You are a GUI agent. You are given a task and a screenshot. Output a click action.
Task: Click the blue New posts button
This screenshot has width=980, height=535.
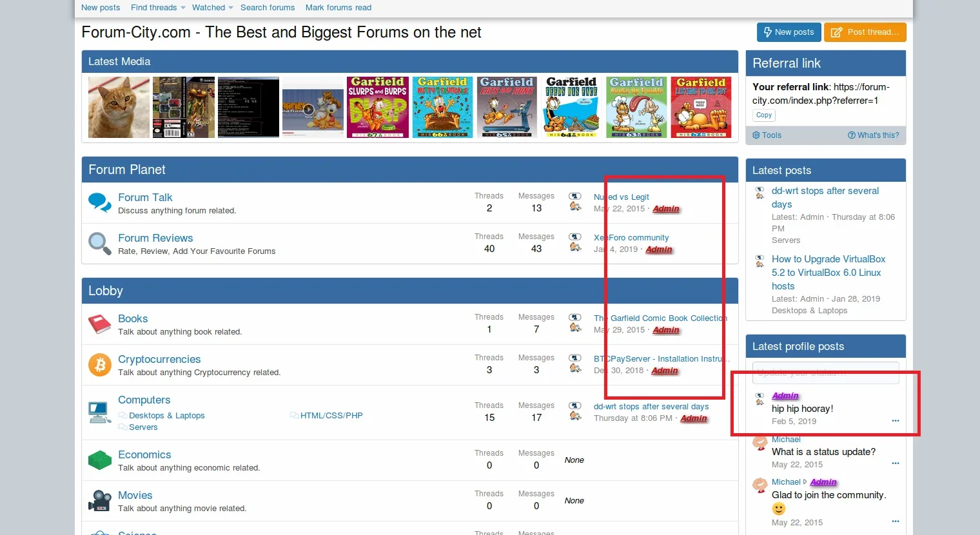pyautogui.click(x=789, y=32)
